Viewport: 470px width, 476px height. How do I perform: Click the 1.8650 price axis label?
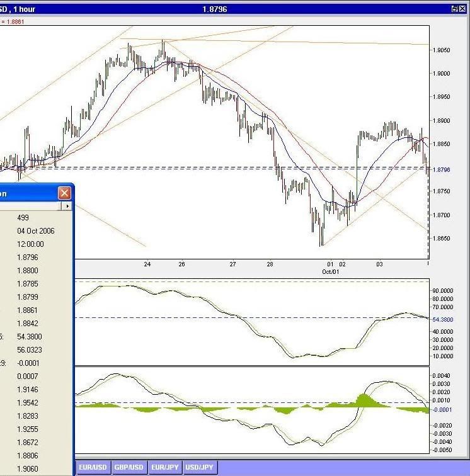(442, 238)
